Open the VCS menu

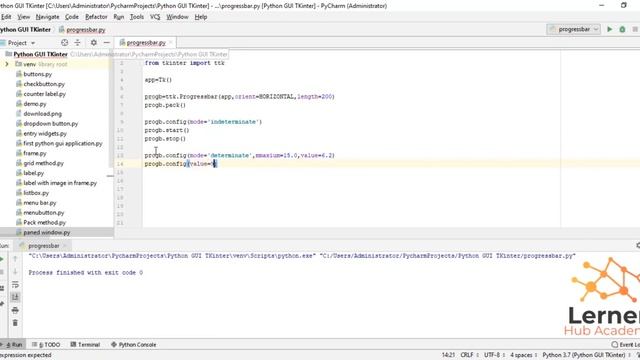(x=155, y=17)
